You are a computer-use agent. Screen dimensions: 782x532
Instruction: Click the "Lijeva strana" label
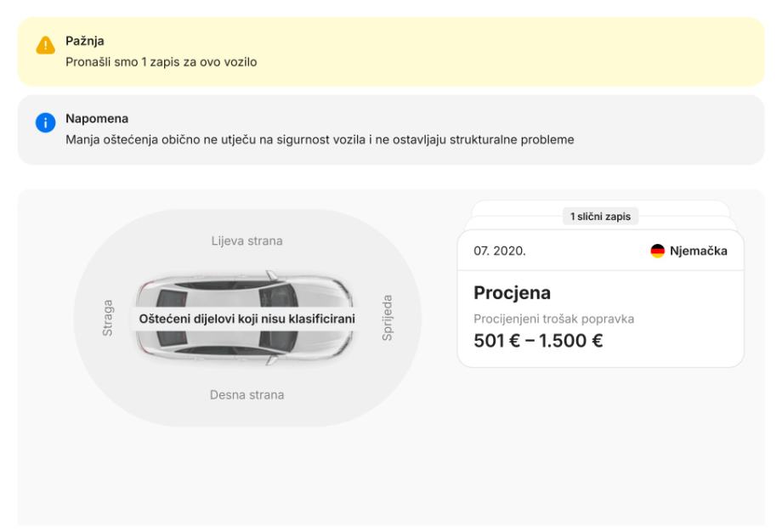coord(246,241)
